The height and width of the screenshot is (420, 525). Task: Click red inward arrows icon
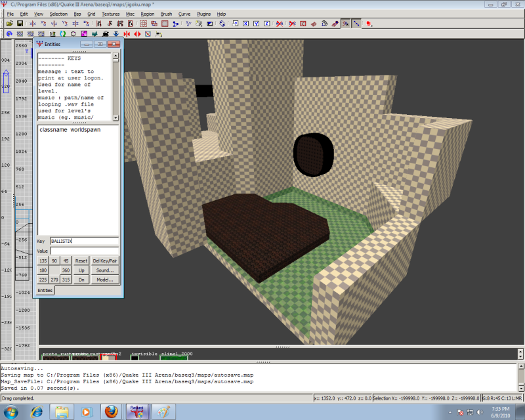[x=127, y=34]
